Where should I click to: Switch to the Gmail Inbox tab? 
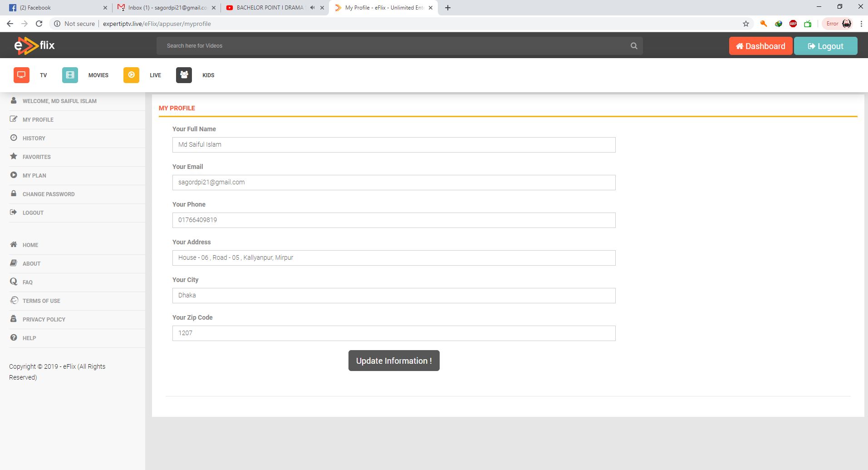(167, 8)
